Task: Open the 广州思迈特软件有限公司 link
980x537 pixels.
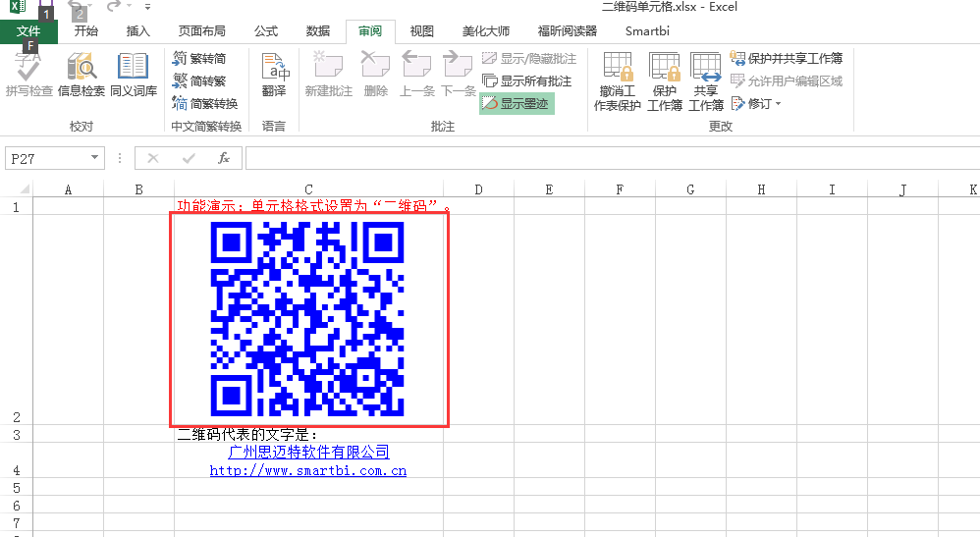Action: pos(308,452)
